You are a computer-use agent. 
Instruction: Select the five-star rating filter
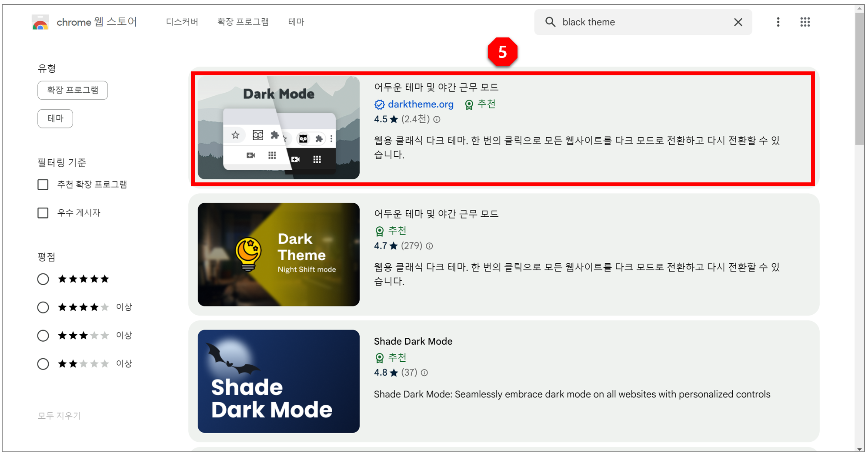(x=43, y=279)
